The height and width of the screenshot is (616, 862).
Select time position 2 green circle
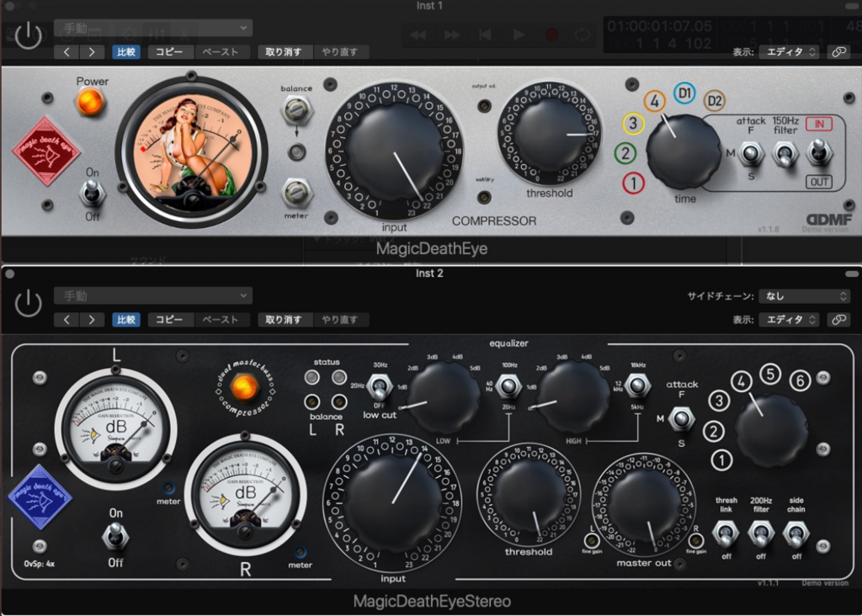625,153
